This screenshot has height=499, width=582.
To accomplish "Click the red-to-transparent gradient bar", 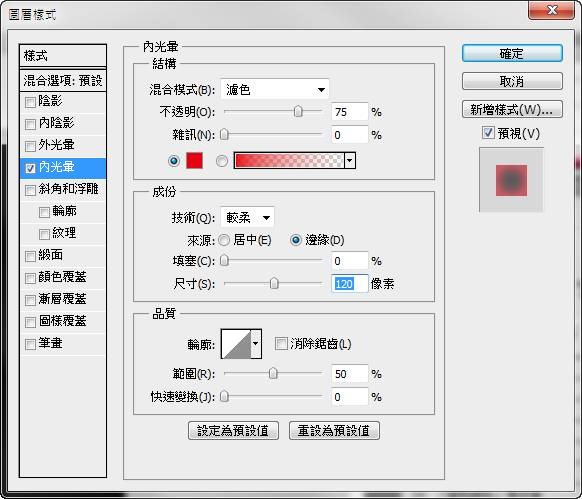I will click(289, 161).
